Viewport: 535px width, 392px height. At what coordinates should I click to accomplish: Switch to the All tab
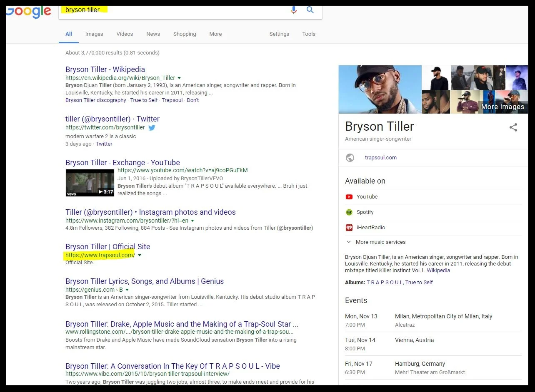pyautogui.click(x=69, y=34)
